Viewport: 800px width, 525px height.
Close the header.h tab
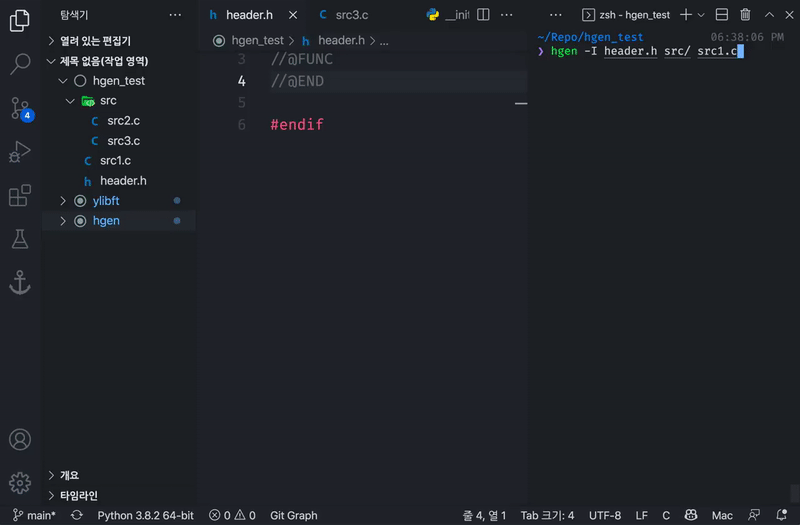[293, 15]
